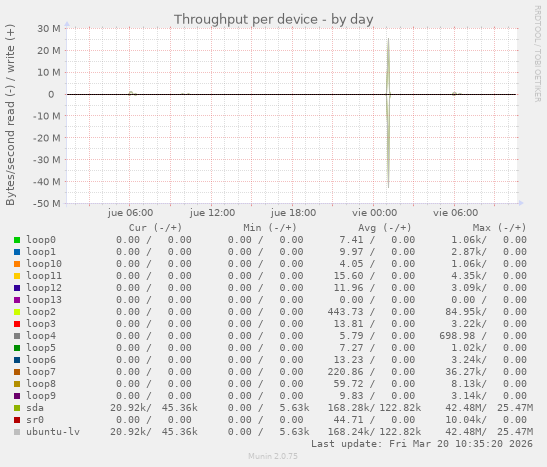The width and height of the screenshot is (547, 467).
Task: Select the loop2 device label
Action: [41, 311]
